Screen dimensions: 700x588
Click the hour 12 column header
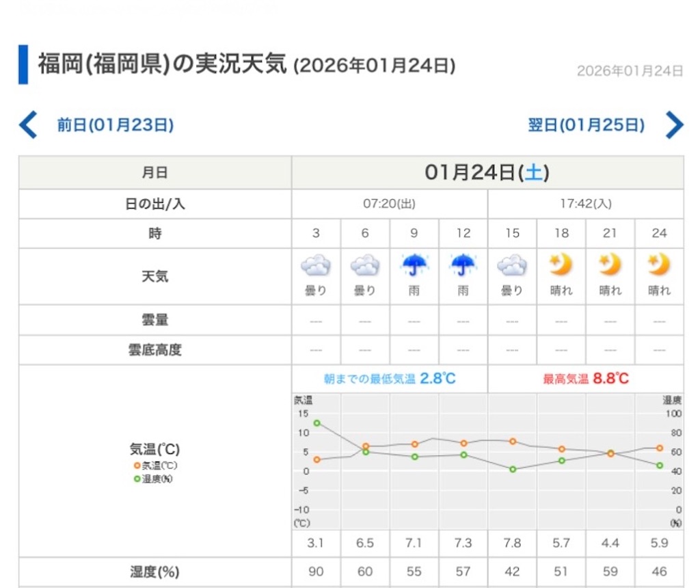click(463, 233)
